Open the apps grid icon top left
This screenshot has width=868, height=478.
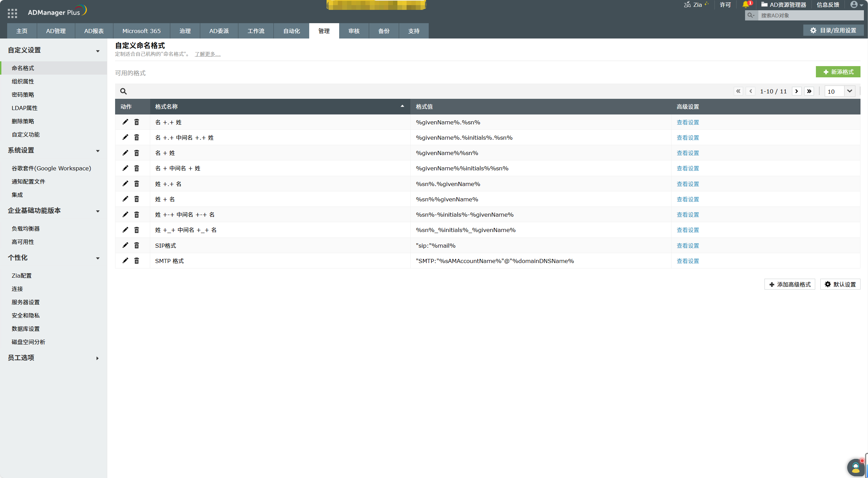tap(12, 12)
